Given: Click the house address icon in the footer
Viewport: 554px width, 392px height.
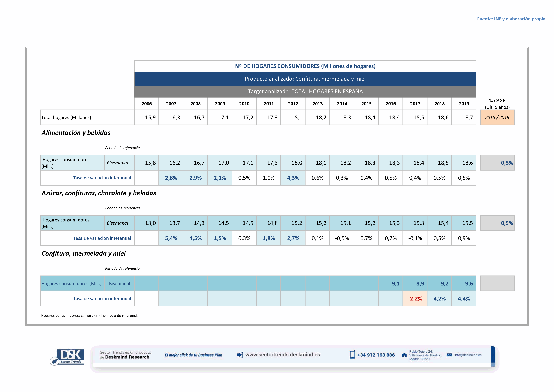Looking at the screenshot, I should tap(404, 355).
